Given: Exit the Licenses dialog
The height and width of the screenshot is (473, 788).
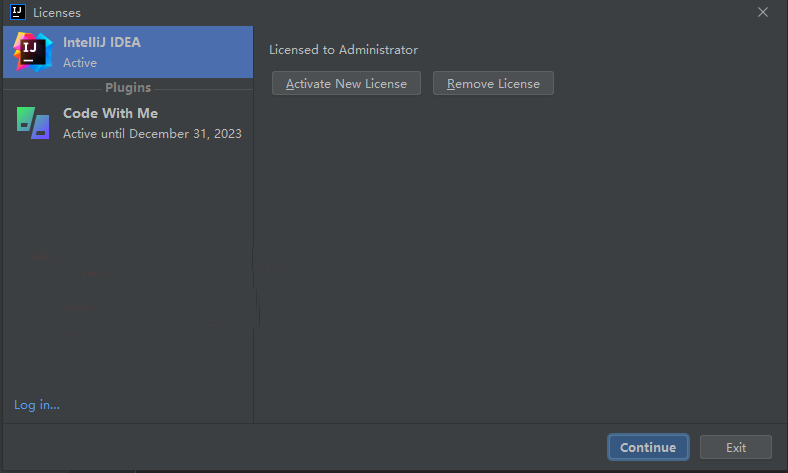Looking at the screenshot, I should point(736,447).
